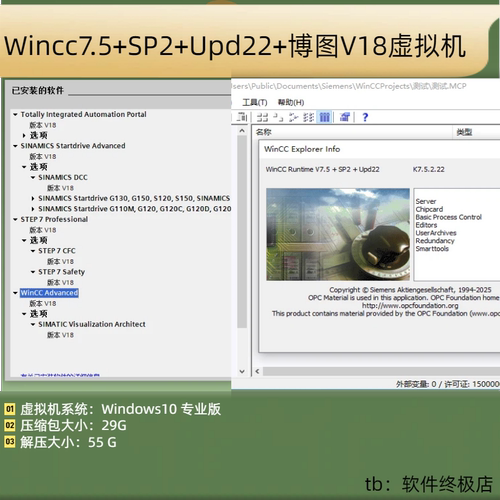The image size is (500, 500).
Task: Select the WinCC Advanced tree item
Action: (x=49, y=293)
